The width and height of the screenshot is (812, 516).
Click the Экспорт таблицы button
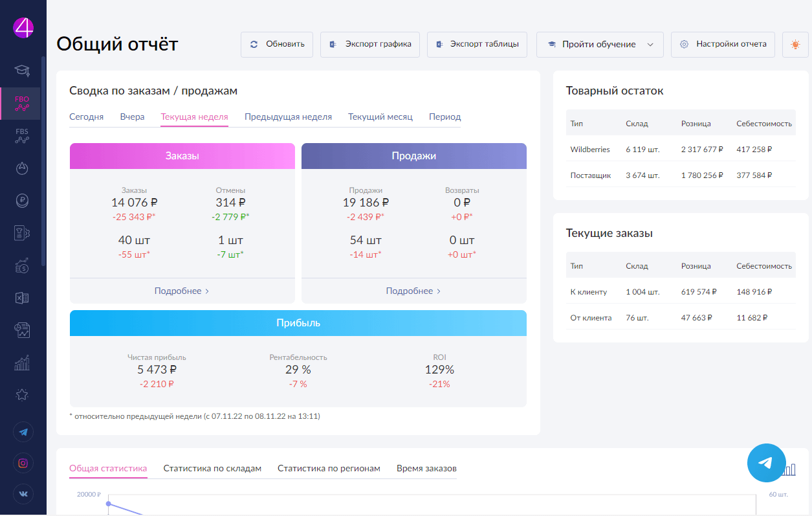[477, 45]
